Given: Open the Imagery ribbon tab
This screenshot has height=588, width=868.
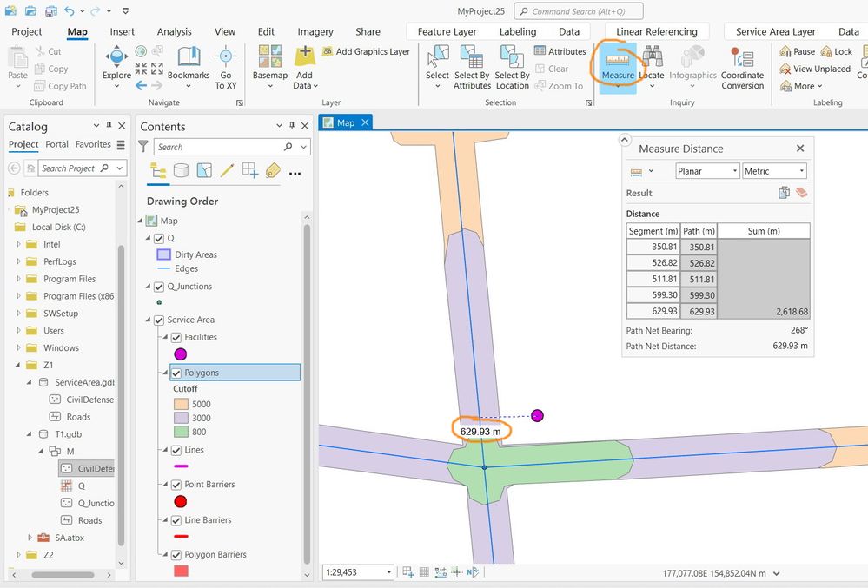Looking at the screenshot, I should 315,31.
